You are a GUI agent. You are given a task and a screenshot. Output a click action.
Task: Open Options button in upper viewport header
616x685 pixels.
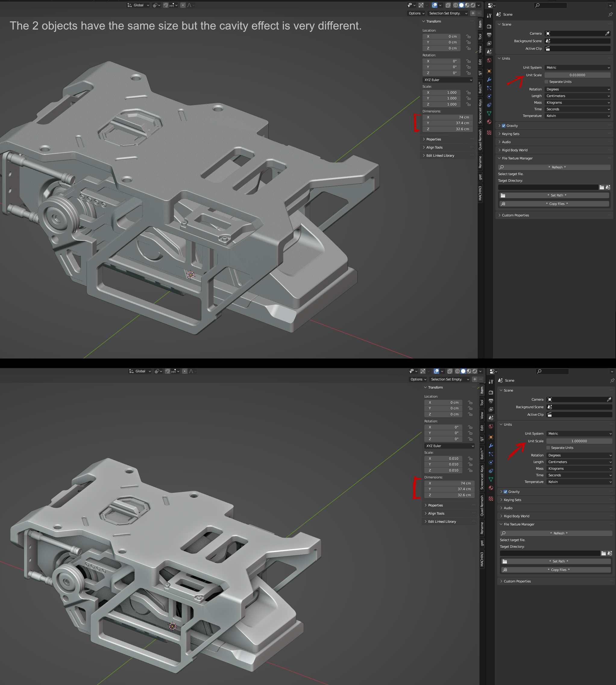pos(416,13)
